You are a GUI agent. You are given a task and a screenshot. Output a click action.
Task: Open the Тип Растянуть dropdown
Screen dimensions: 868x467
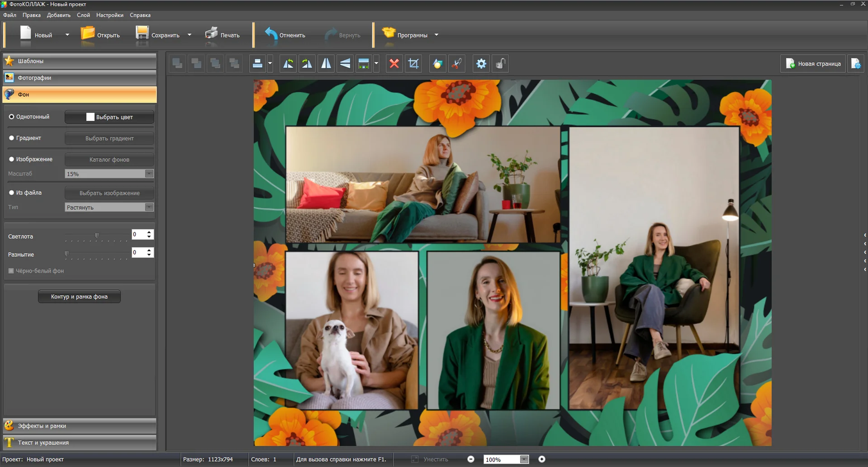pyautogui.click(x=149, y=208)
